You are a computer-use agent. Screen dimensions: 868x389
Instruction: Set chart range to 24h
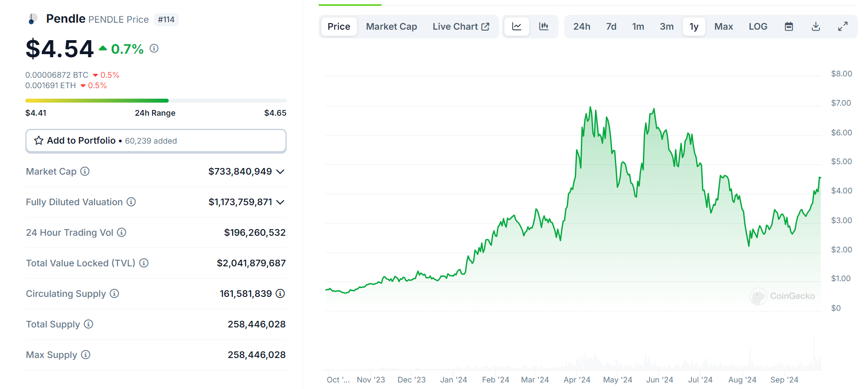(582, 27)
